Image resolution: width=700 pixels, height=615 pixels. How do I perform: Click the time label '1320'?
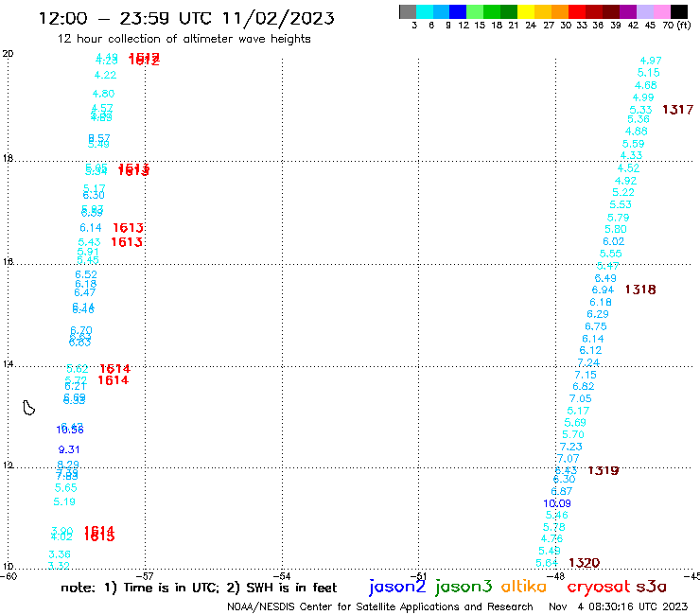584,563
